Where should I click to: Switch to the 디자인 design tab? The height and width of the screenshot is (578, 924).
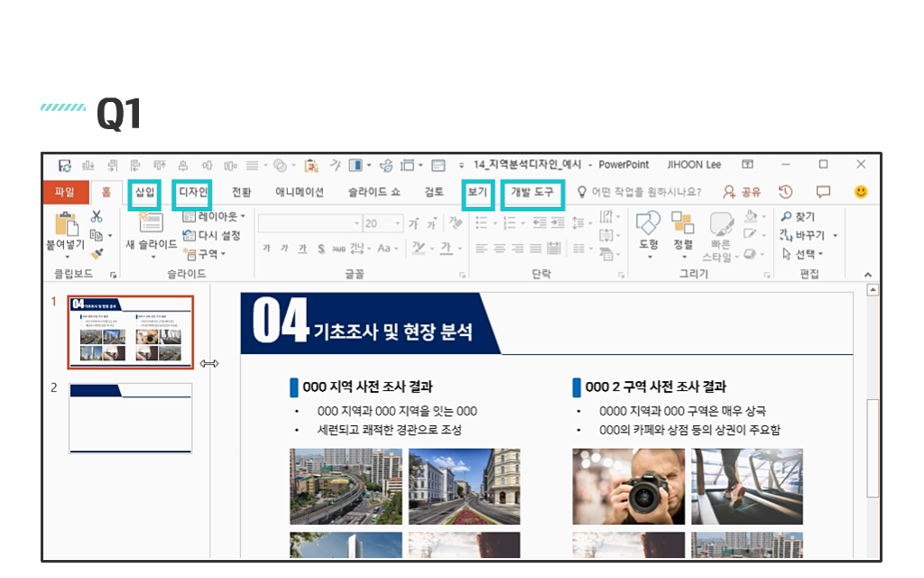point(193,192)
